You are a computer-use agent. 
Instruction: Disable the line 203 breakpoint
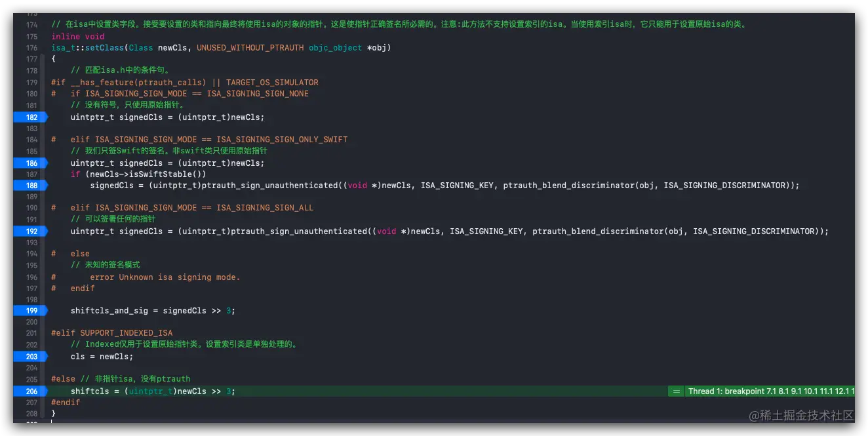point(30,357)
